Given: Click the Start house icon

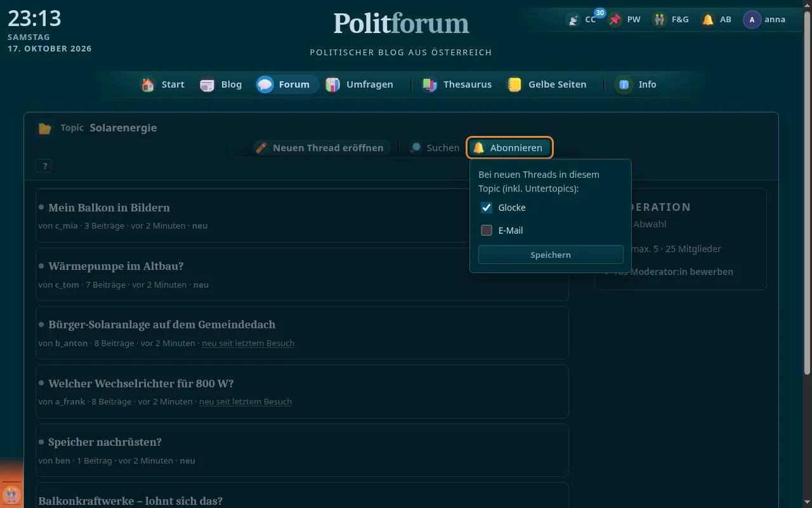Looking at the screenshot, I should (148, 84).
